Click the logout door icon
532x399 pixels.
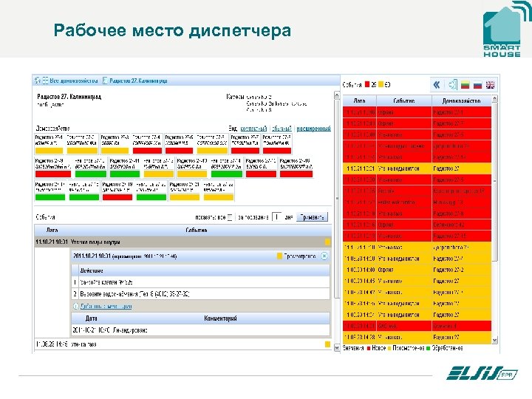(453, 84)
